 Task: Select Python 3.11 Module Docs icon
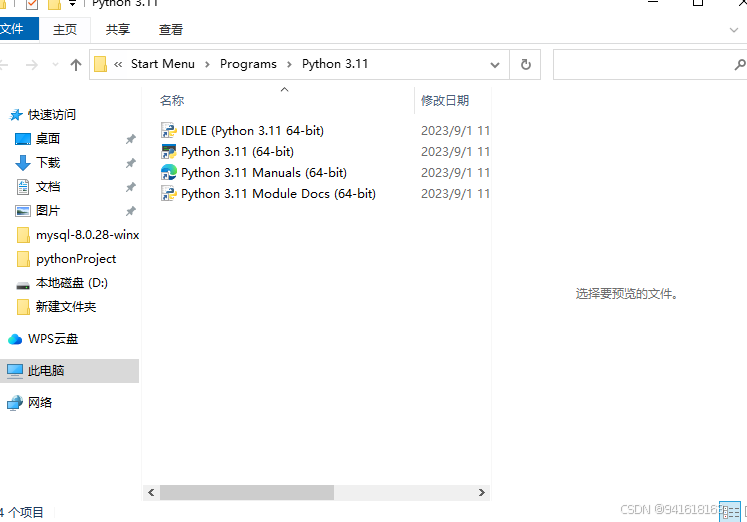click(x=169, y=193)
